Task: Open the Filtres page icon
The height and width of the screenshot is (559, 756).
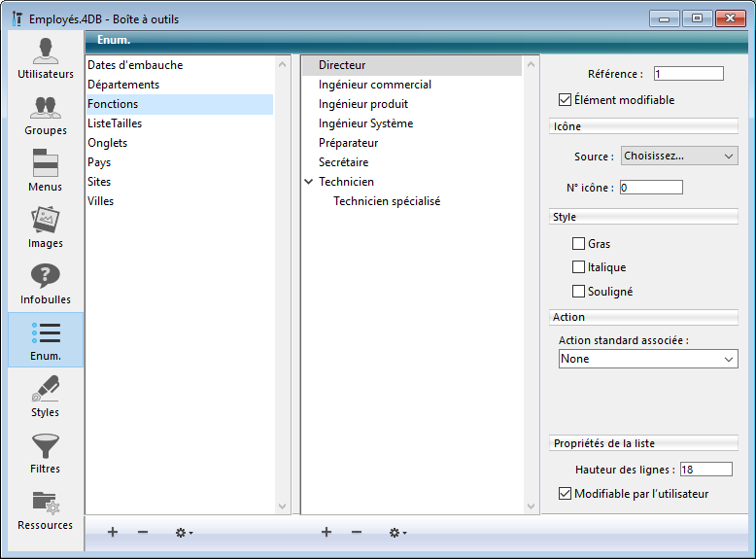Action: pos(45,452)
